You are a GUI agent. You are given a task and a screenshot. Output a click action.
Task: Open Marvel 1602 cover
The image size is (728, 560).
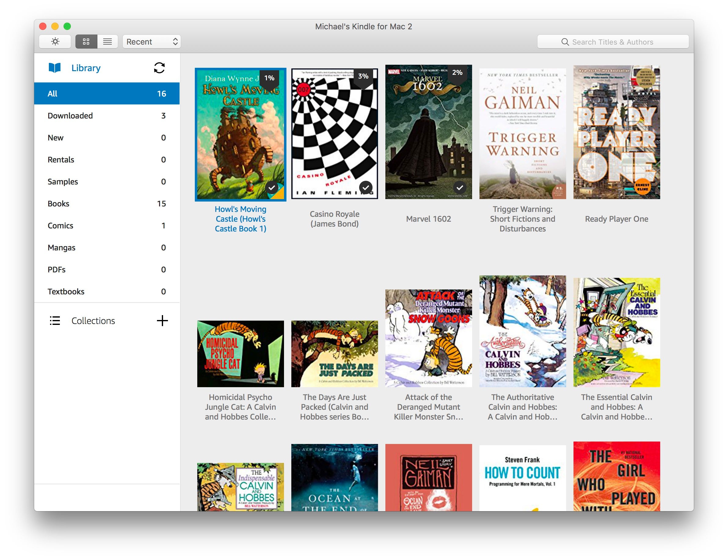point(429,132)
